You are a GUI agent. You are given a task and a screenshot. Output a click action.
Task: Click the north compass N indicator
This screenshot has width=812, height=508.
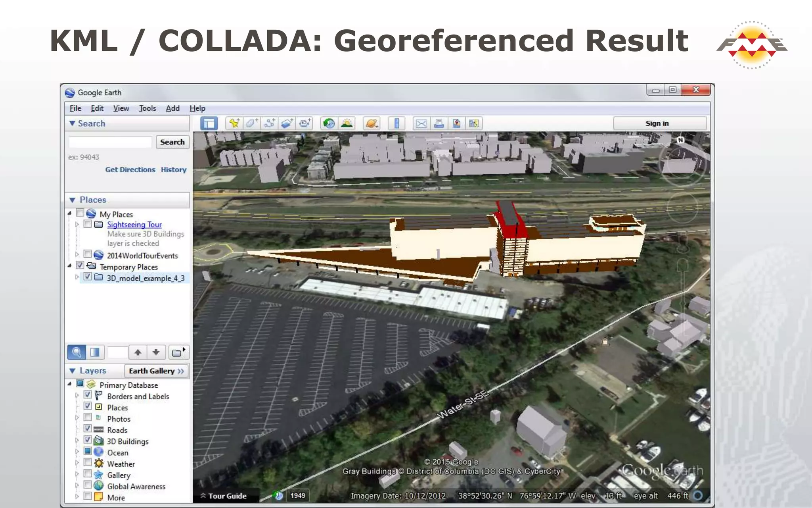pos(680,140)
